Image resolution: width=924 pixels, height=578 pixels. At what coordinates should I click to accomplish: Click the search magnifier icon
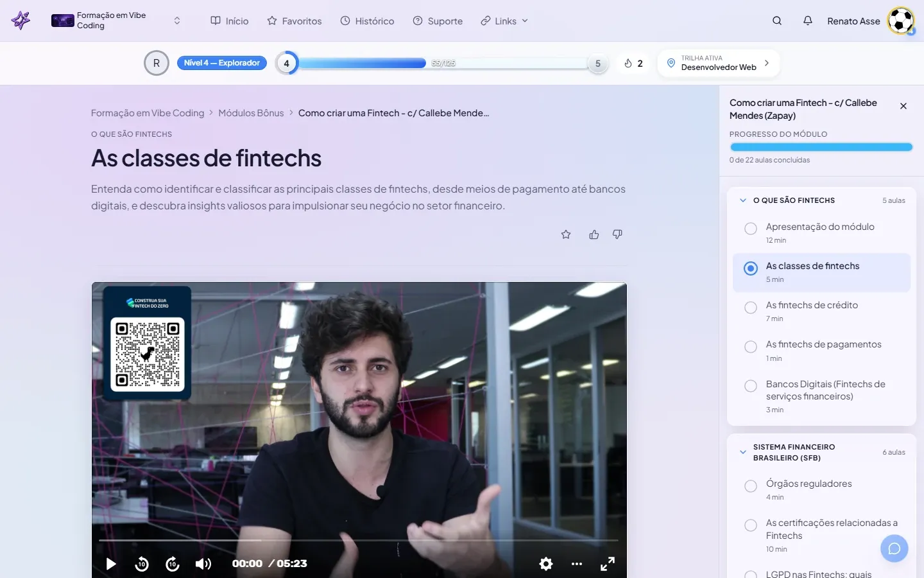777,21
